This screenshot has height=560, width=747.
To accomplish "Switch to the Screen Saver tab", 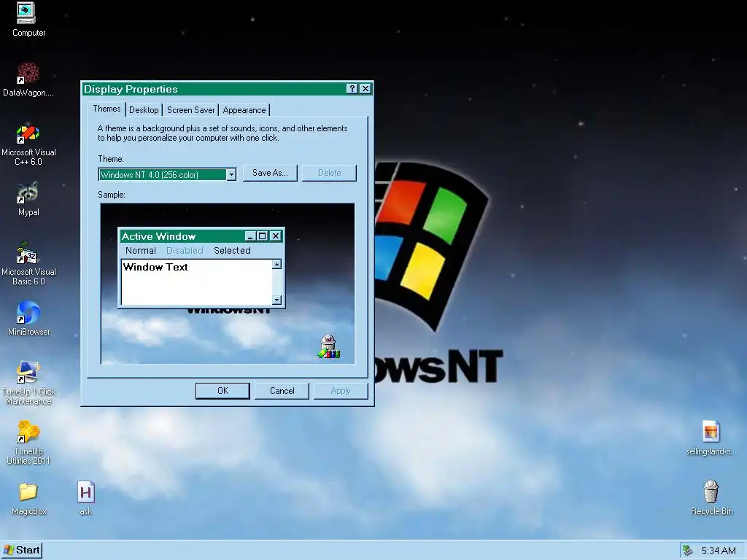I will pos(190,110).
